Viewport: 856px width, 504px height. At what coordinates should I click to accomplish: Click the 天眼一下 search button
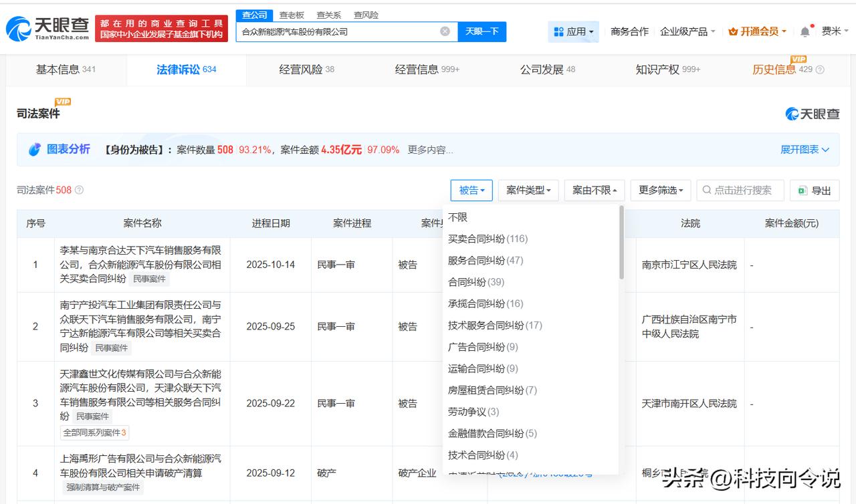coord(481,31)
